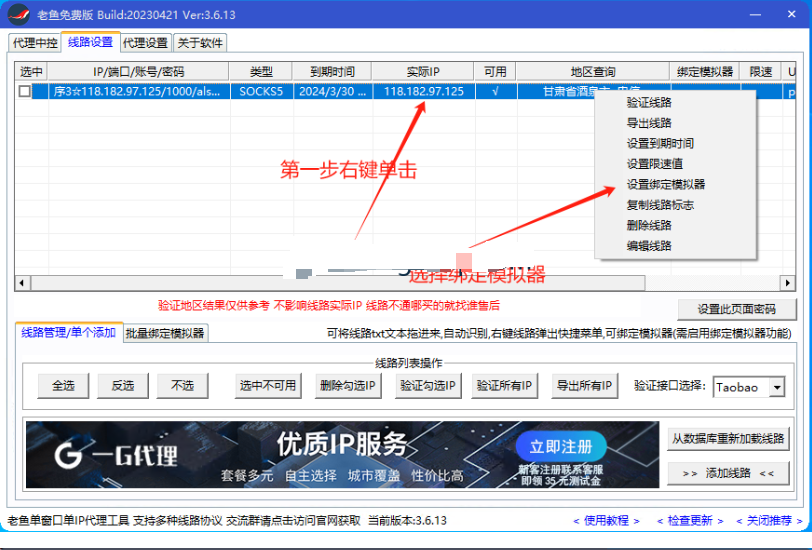The width and height of the screenshot is (812, 550).
Task: Open the 批量绑定模拟器 tab
Action: pos(165,333)
